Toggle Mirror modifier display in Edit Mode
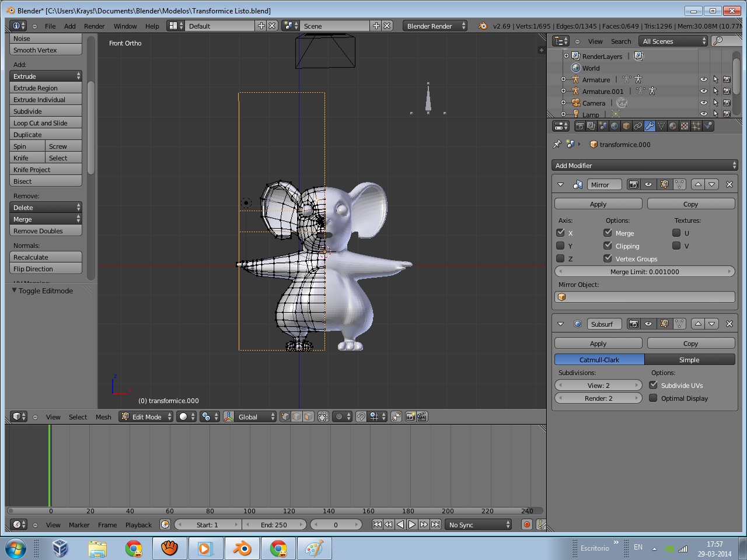The width and height of the screenshot is (747, 560). tap(664, 184)
